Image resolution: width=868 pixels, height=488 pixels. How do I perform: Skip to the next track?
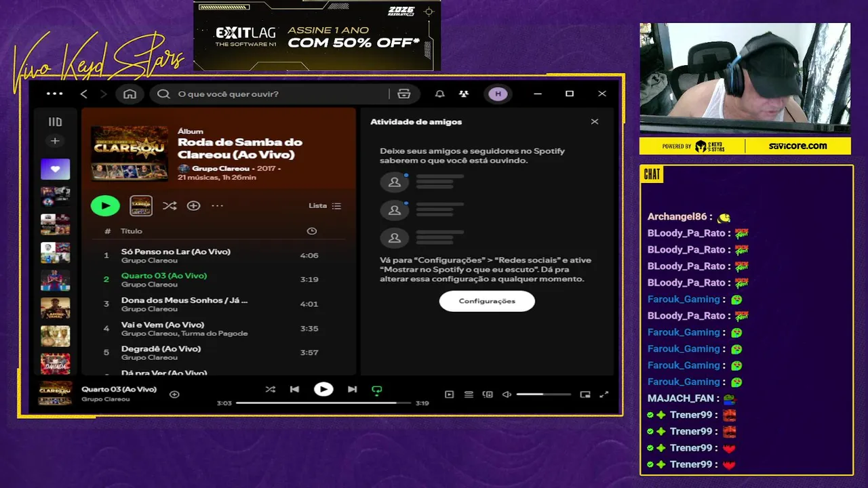coord(352,389)
